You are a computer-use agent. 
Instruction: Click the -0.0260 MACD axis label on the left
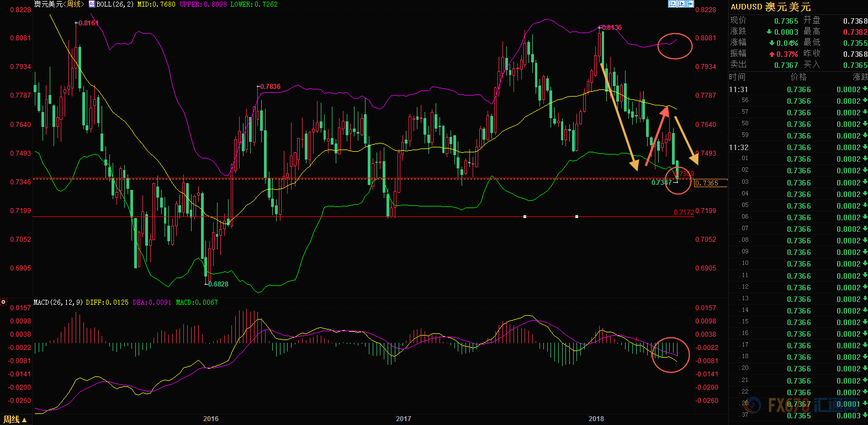pyautogui.click(x=20, y=401)
